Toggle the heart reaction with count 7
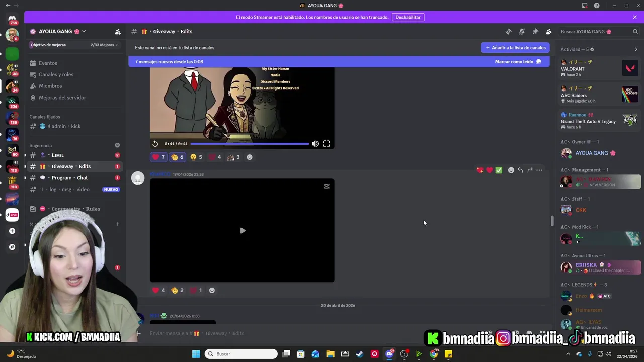Screen dimensions: 644x362 158,157
